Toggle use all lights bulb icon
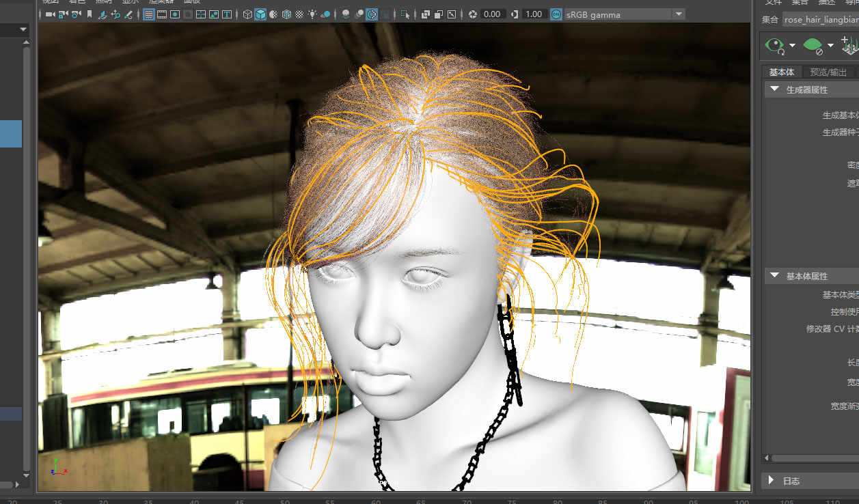 pos(312,14)
